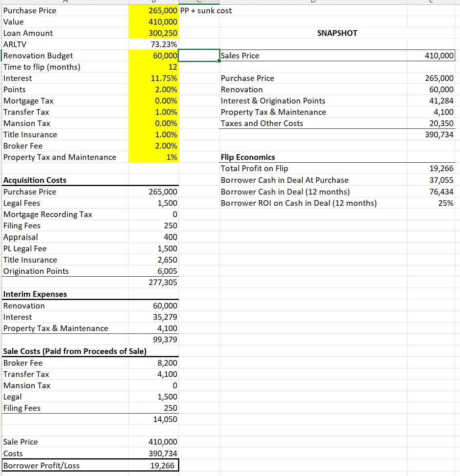This screenshot has height=476, width=460.
Task: Select the Sale Costs Transfer Tax 4,100
Action: (153, 374)
